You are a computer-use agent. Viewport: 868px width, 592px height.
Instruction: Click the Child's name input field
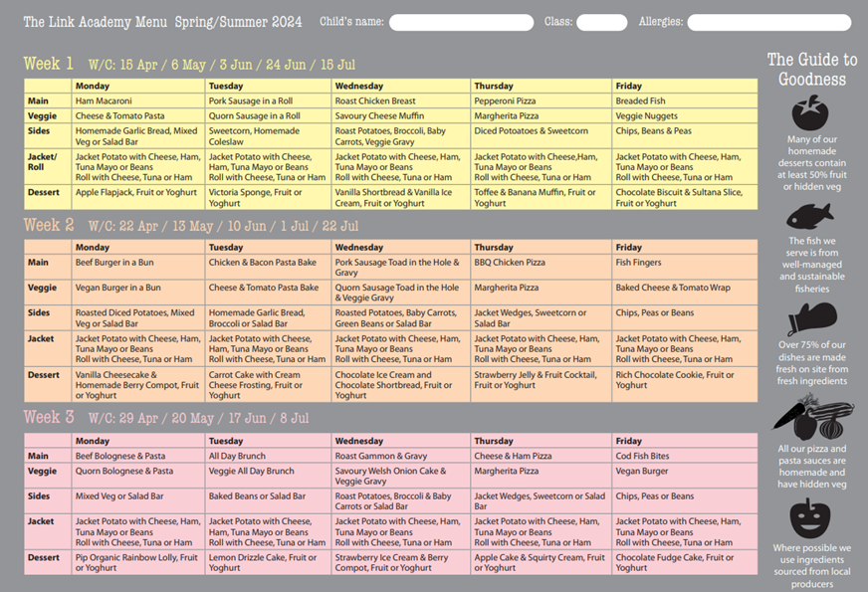[461, 22]
